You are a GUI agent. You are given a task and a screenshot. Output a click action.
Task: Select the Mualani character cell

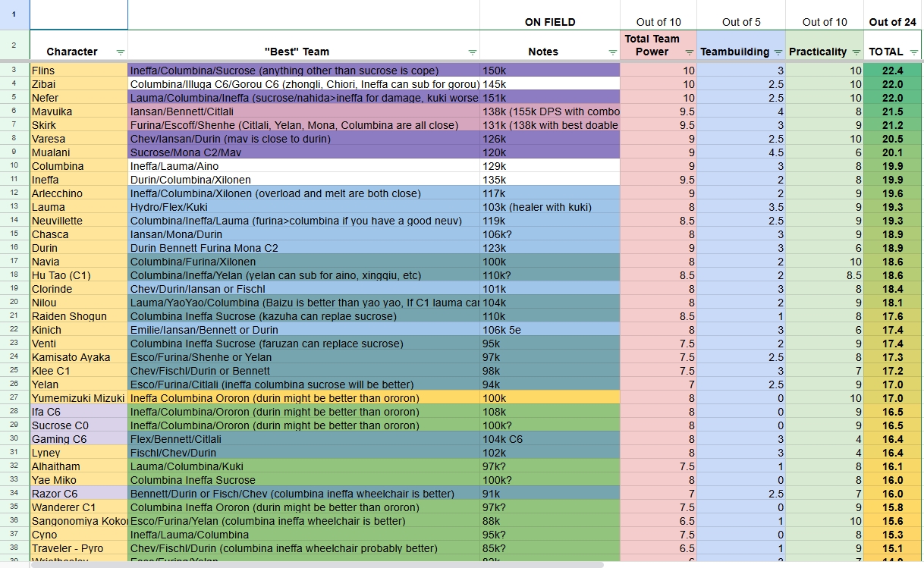coord(79,152)
